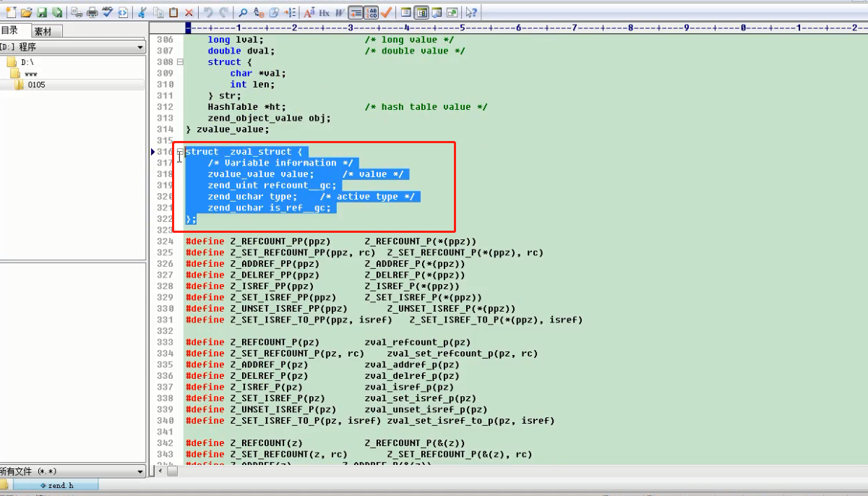Click the red X delete icon
The image size is (868, 496).
click(x=189, y=12)
